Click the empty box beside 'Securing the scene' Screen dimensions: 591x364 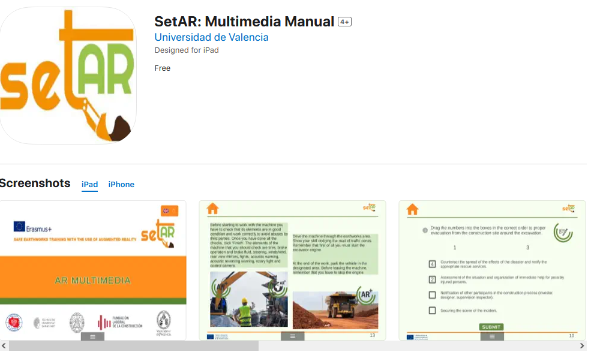coord(433,311)
